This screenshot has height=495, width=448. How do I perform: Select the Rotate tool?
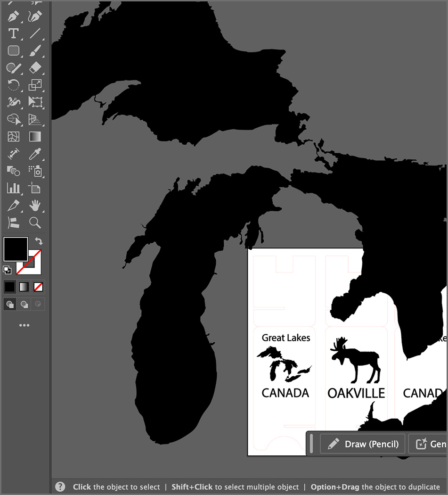click(x=13, y=85)
